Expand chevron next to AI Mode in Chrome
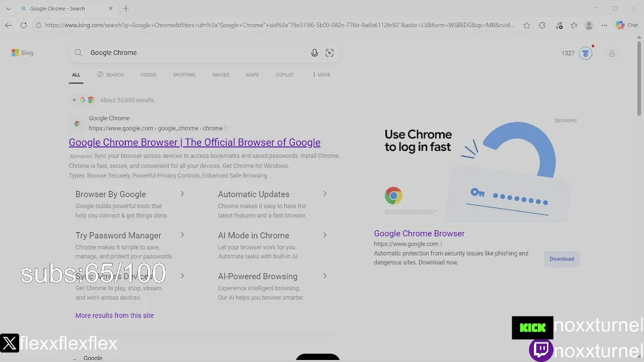Viewport: 644px width, 362px height. click(325, 235)
